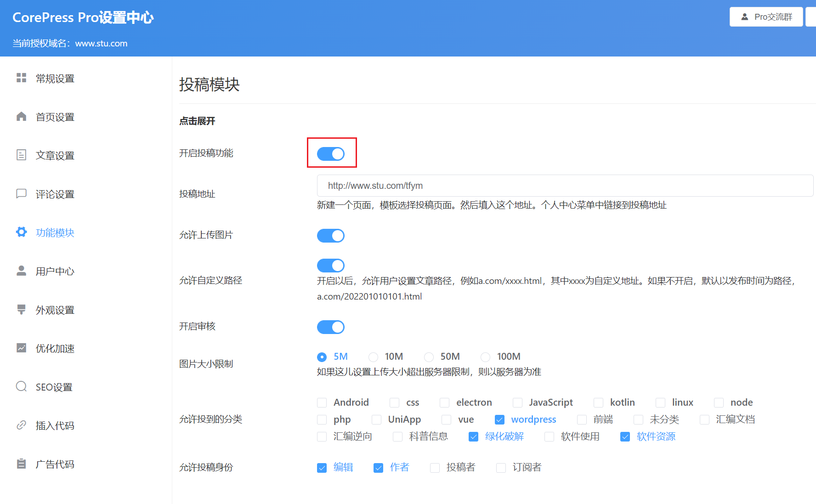816x504 pixels.
Task: Check the css category checkbox
Action: pyautogui.click(x=394, y=403)
